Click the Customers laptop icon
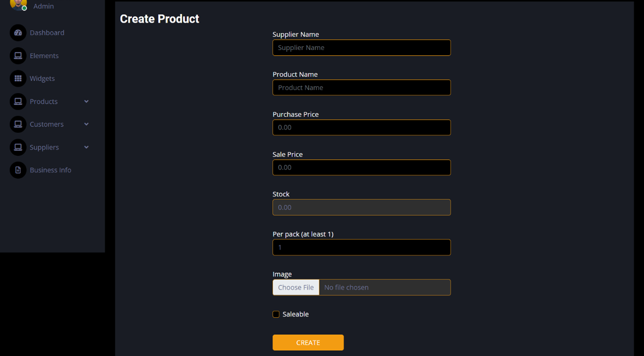This screenshot has height=356, width=644. [x=18, y=124]
